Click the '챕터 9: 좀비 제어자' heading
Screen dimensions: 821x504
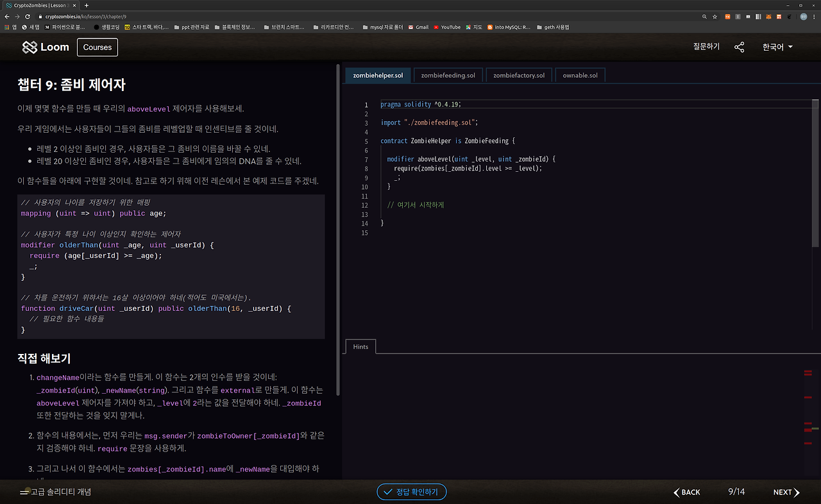pyautogui.click(x=71, y=85)
